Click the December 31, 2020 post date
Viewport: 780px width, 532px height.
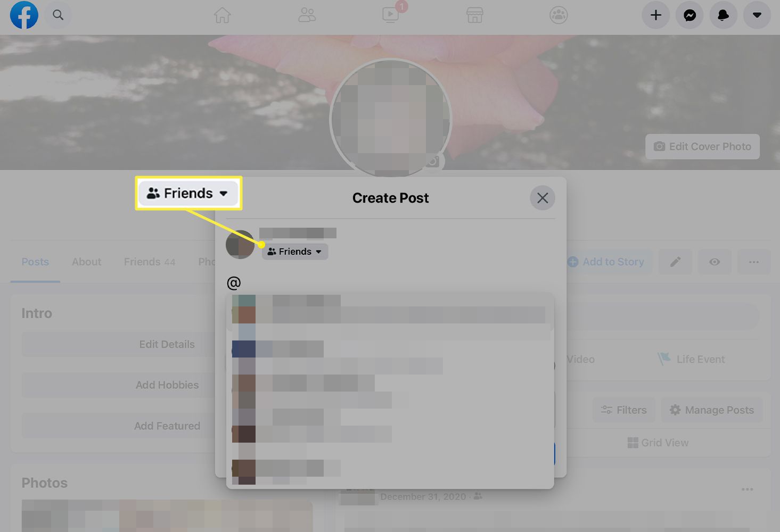[423, 496]
